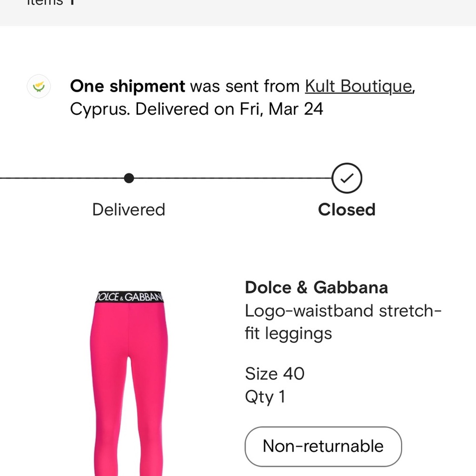Tap the Non-returnable button
Screen dimensions: 476x476
(x=323, y=446)
